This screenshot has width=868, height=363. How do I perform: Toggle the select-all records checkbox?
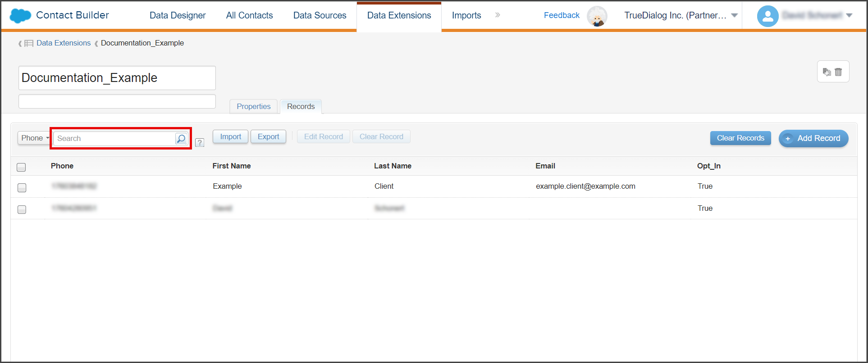21,167
